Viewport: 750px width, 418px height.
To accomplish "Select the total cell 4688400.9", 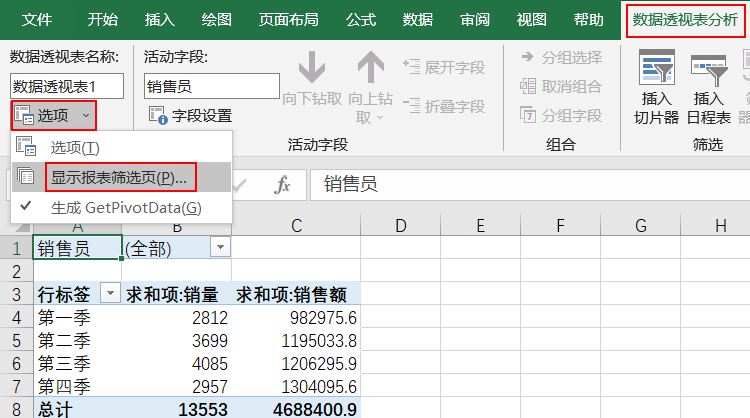I will click(x=296, y=408).
